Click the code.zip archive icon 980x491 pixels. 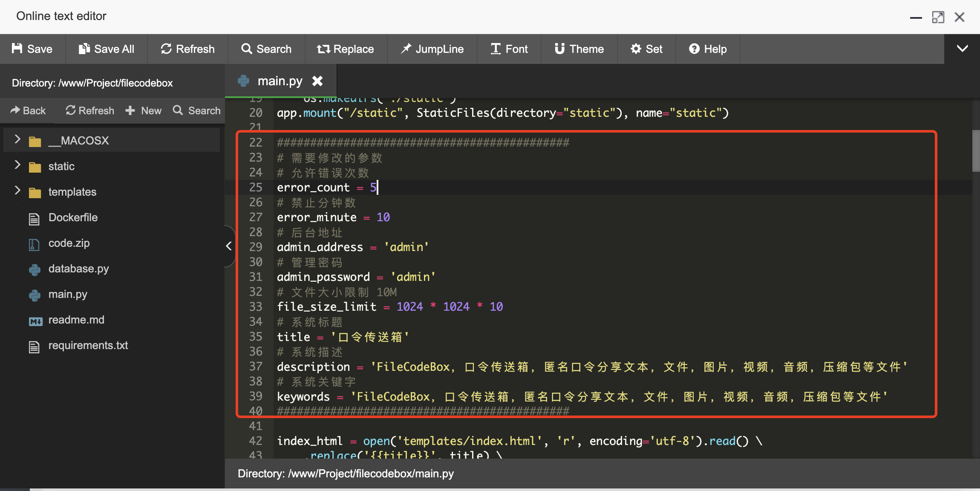click(34, 245)
